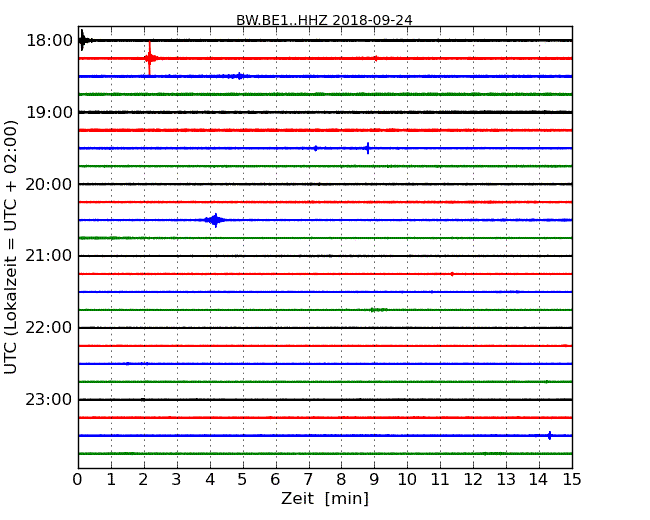Image resolution: width=650 pixels, height=520 pixels.
Task: Click x-axis tick label 2
Action: point(143,480)
